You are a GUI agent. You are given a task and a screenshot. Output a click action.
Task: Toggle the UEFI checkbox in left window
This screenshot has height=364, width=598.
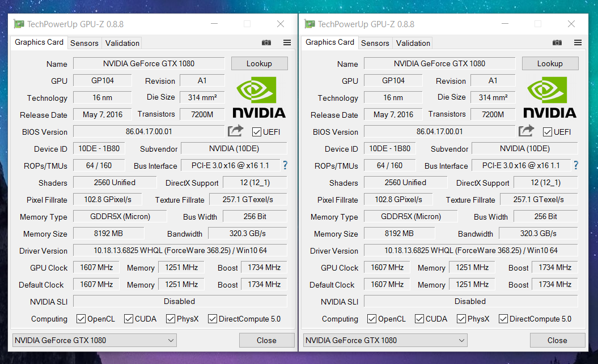[257, 132]
